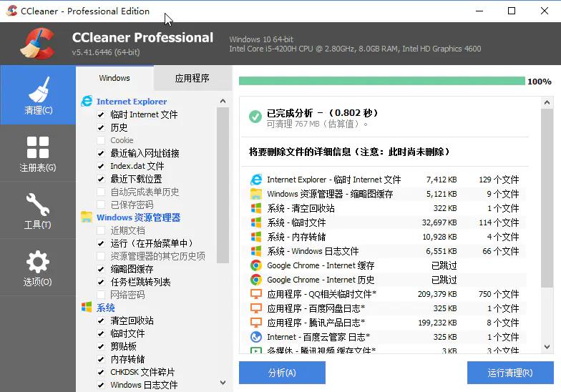Uncheck 临时 Internet 文件 checkbox
Image resolution: width=561 pixels, height=392 pixels.
point(102,114)
